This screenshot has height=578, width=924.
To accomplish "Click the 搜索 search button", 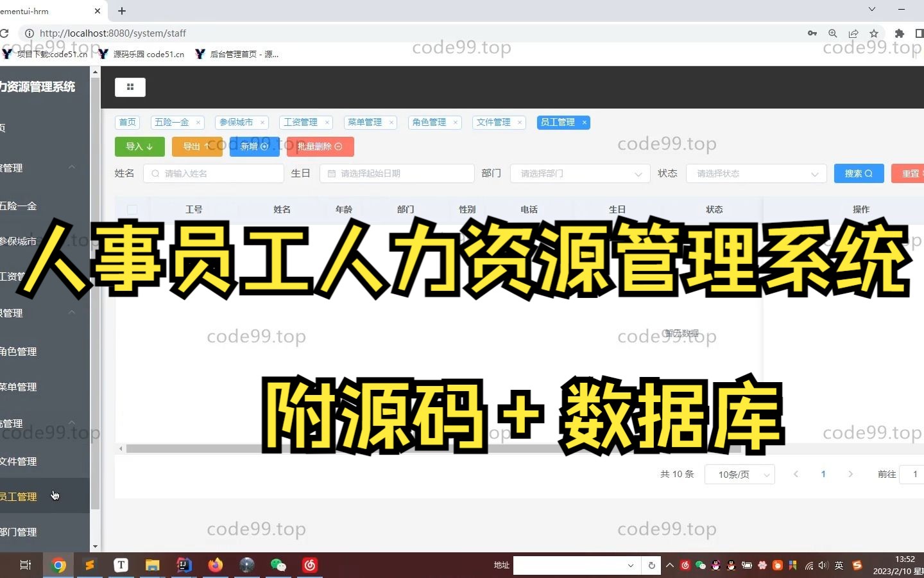I will (x=858, y=173).
